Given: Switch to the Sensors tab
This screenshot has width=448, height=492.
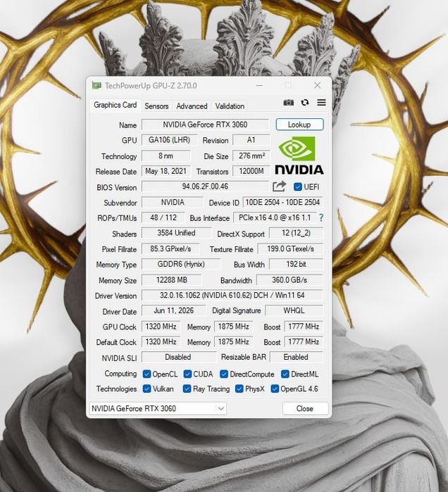Looking at the screenshot, I should point(156,106).
